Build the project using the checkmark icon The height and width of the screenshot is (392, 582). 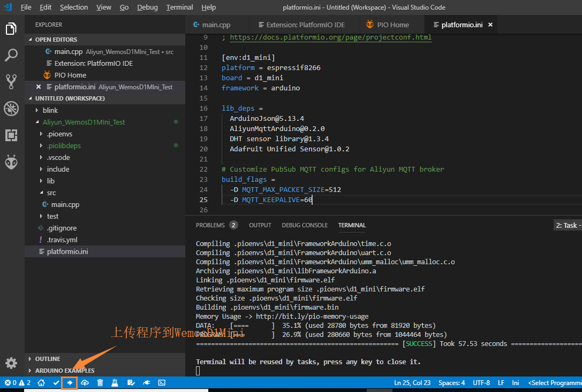56,383
